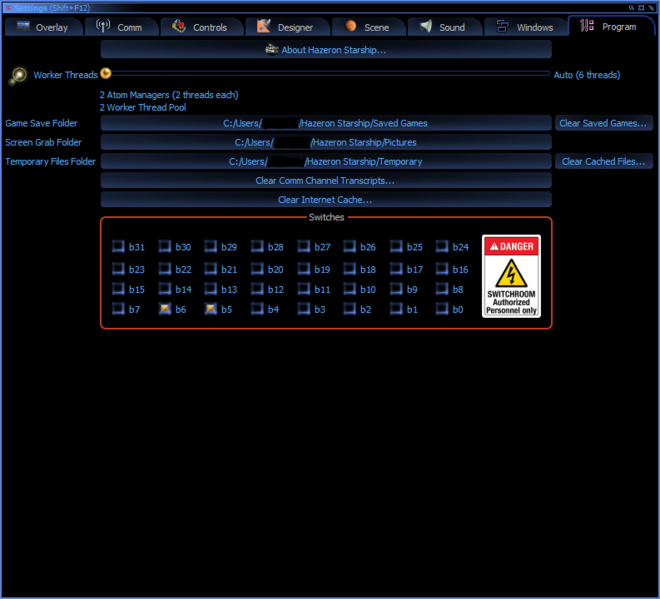Click Clear Internet Cache button
The image size is (660, 599).
[326, 200]
